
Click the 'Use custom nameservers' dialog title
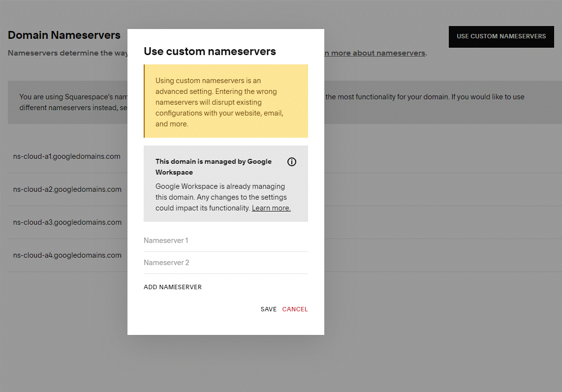pyautogui.click(x=210, y=52)
